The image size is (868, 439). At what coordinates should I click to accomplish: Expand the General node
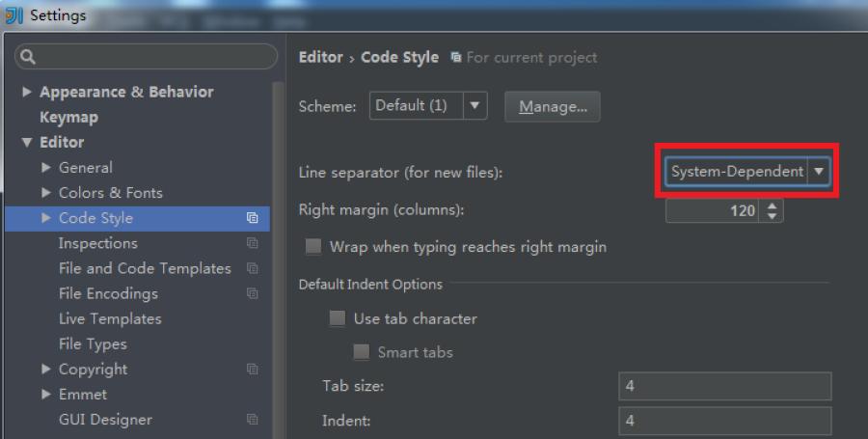tap(46, 167)
